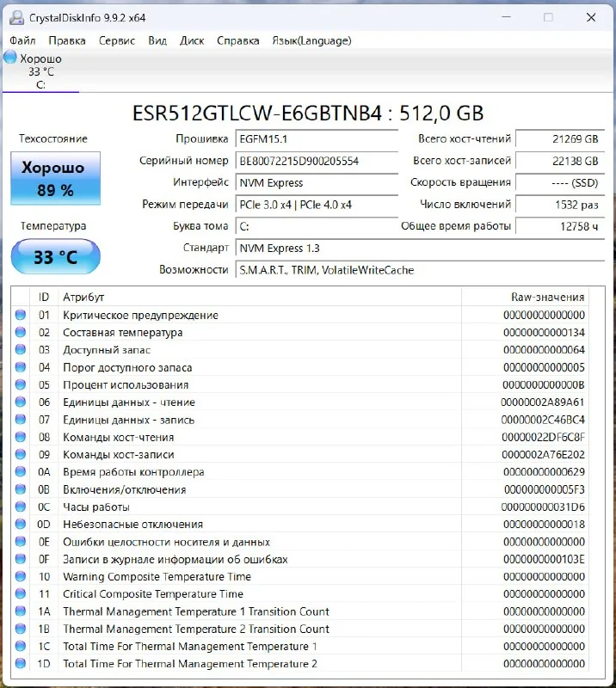Click raw value 00000002C46BC4

click(x=543, y=420)
